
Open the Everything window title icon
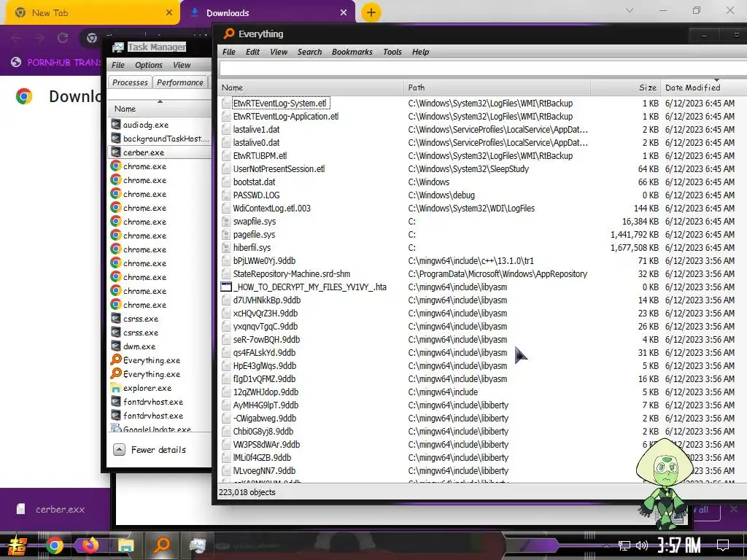229,34
